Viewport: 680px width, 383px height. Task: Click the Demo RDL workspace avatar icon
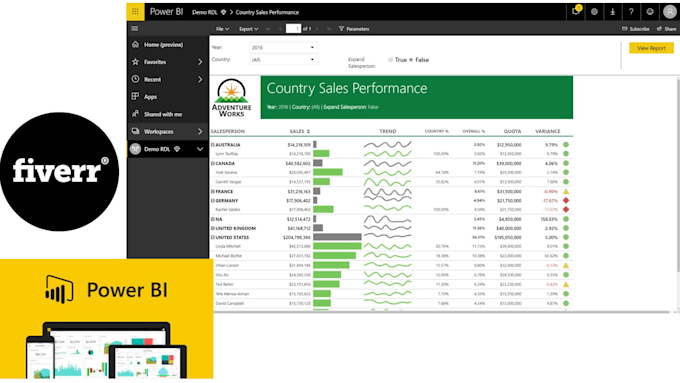[x=135, y=149]
